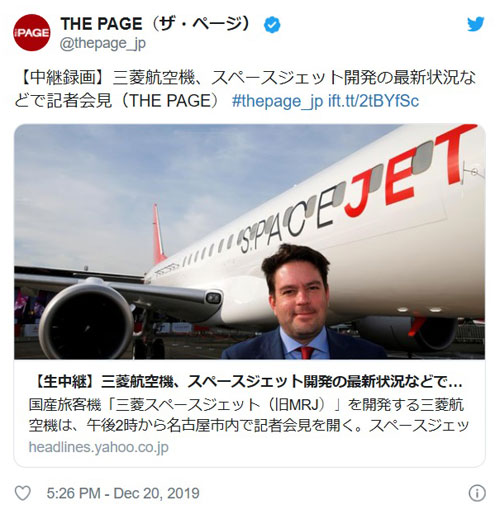
Task: Visit headlines.yahoo.co.jp source domain
Action: [x=99, y=447]
